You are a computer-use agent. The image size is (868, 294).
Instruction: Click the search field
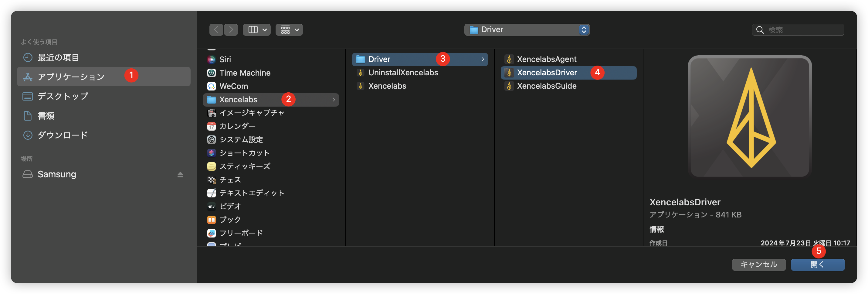(x=798, y=30)
